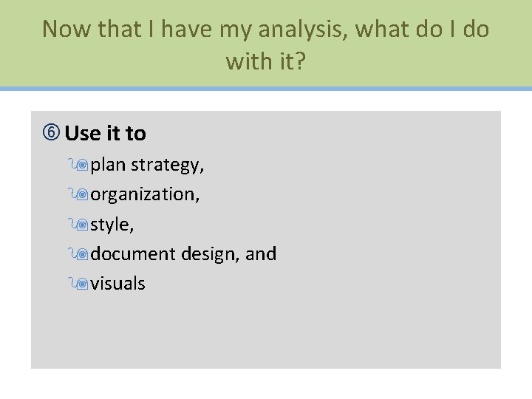This screenshot has height=399, width=532.
Task: Click the 'plan strategy,' bullet text
Action: [x=147, y=165]
